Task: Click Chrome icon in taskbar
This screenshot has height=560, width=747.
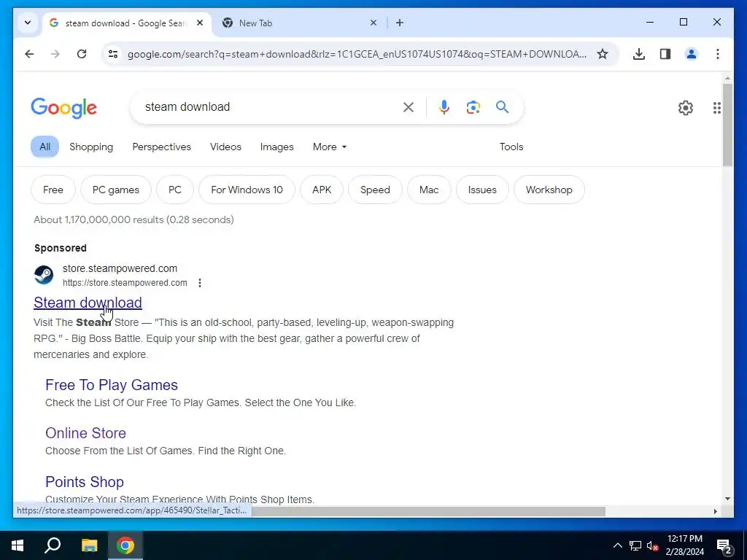Action: 125,545
